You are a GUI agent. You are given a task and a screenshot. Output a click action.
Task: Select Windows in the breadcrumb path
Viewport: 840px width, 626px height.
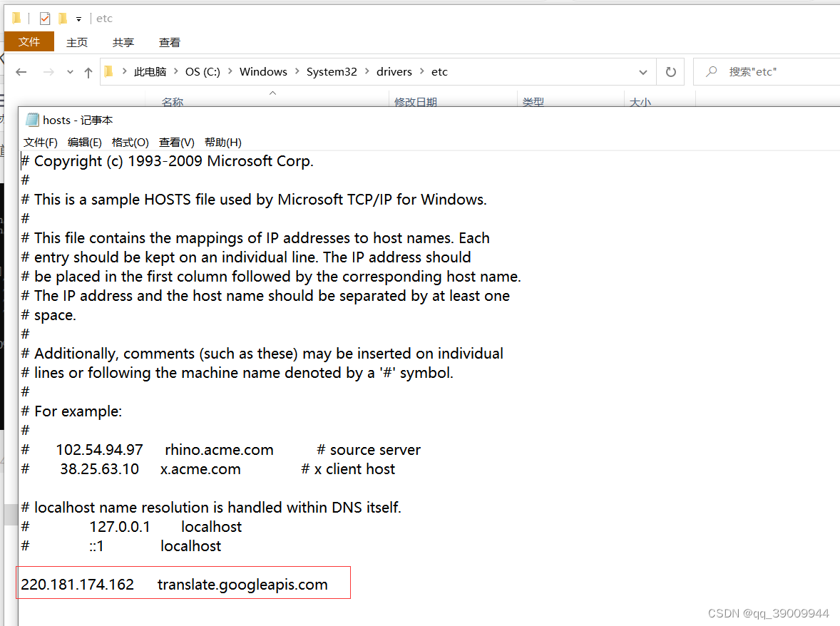[263, 72]
